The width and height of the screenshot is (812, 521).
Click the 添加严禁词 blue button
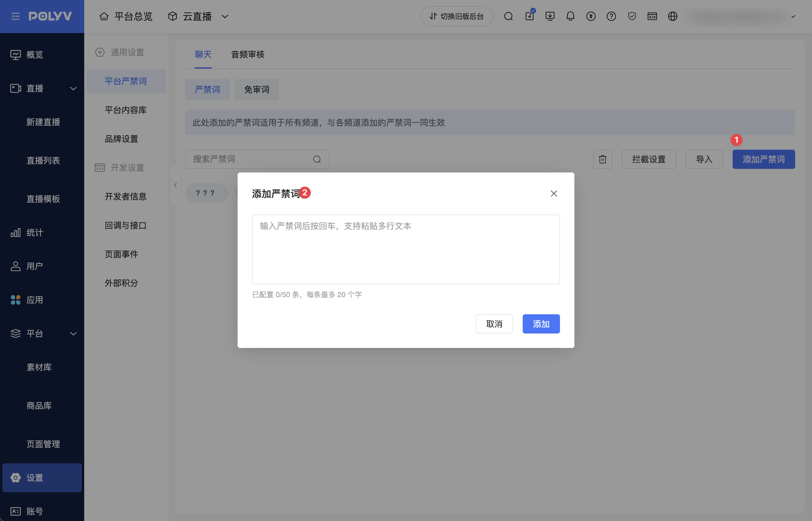(x=763, y=159)
